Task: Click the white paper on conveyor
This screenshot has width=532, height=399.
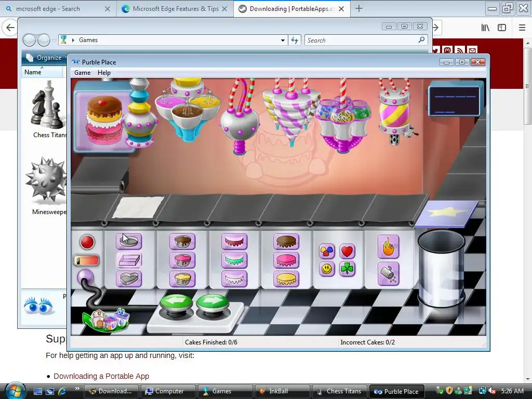Action: pos(138,207)
